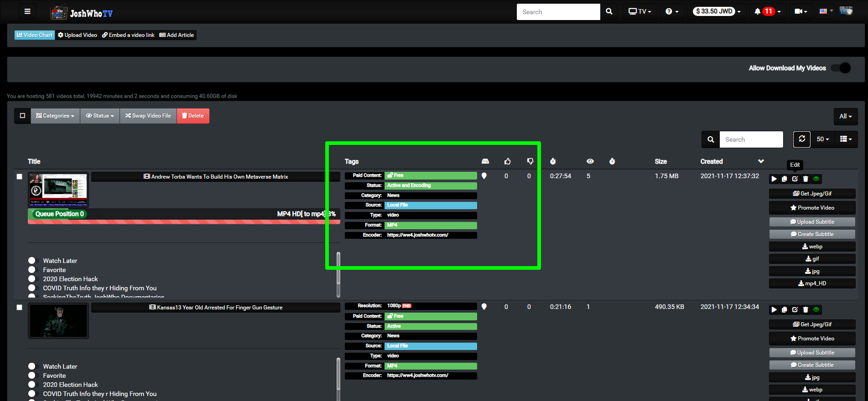Screen dimensions: 868x401
Task: Open the user avatar menu
Action: pyautogui.click(x=846, y=11)
